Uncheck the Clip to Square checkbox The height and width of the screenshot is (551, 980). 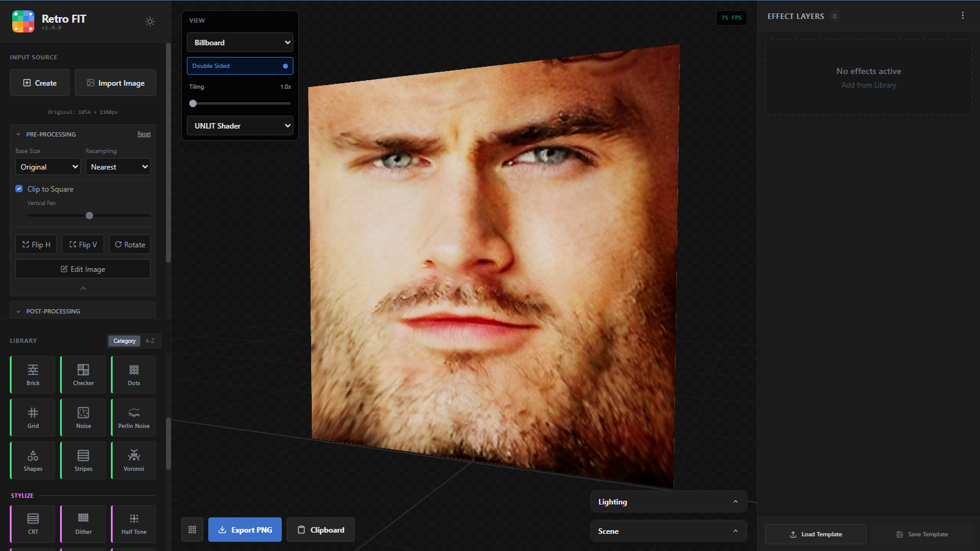tap(19, 189)
